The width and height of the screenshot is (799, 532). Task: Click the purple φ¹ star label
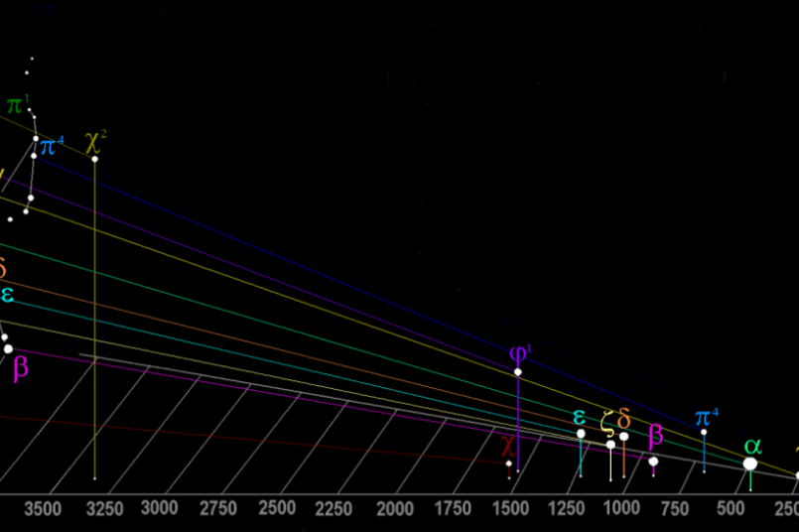(x=519, y=354)
